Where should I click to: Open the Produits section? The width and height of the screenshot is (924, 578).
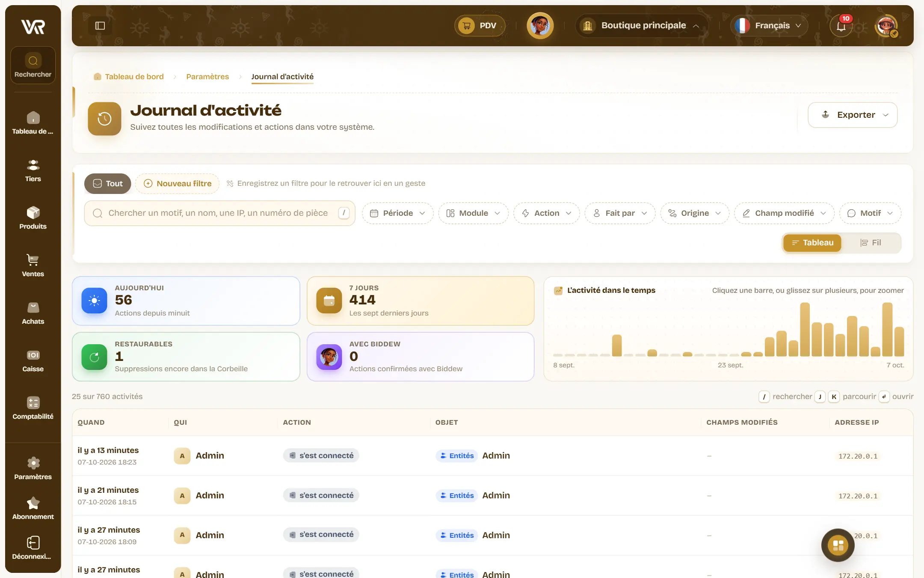[x=33, y=218]
